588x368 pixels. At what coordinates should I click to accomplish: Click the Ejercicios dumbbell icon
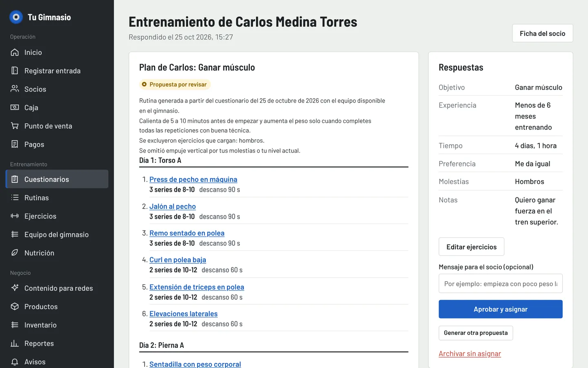coord(15,216)
